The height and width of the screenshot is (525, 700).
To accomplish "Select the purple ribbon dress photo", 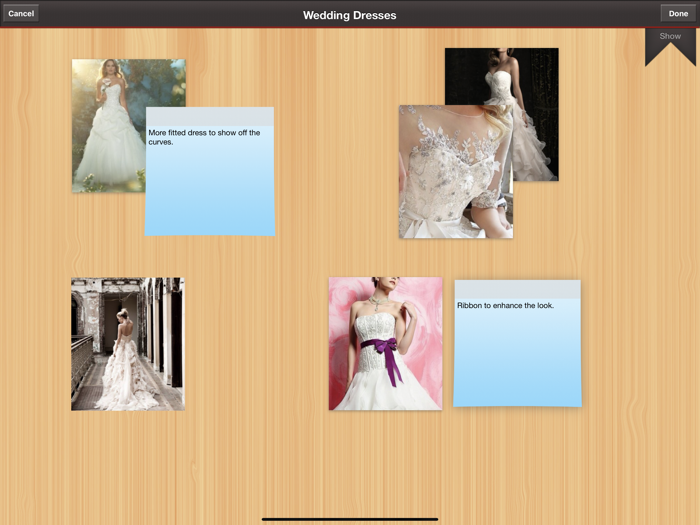I will [385, 343].
